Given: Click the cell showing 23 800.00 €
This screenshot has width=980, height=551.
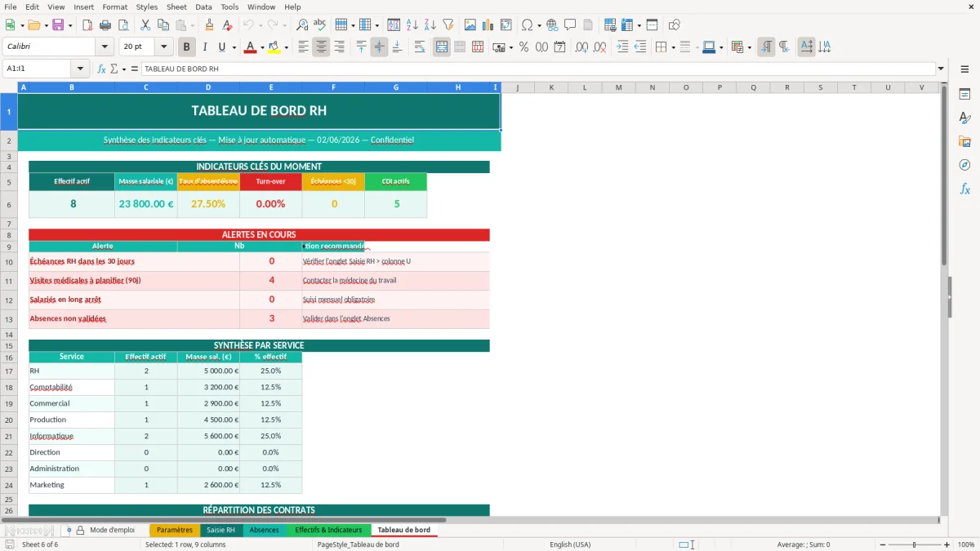Looking at the screenshot, I should pos(146,204).
